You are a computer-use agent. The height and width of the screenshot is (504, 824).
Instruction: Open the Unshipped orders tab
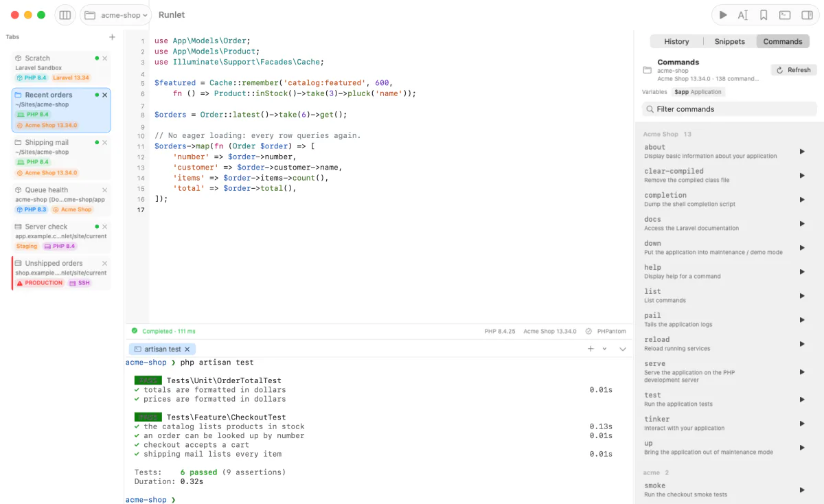[61, 273]
